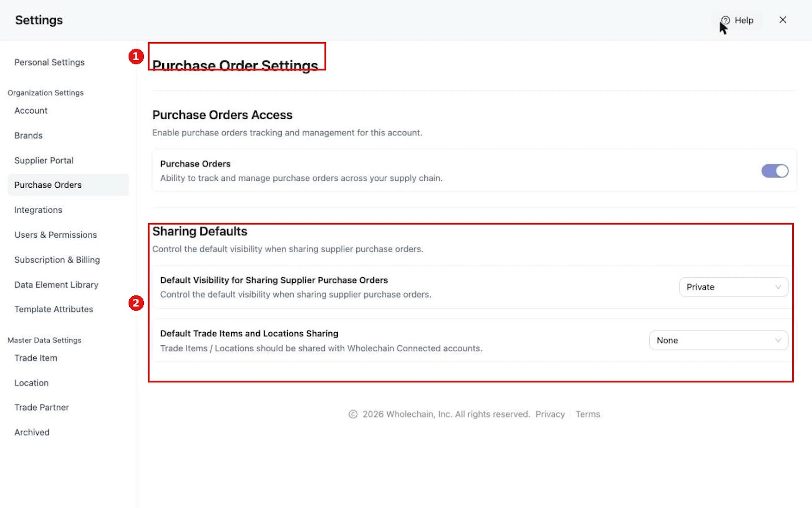Viewport: 812px width, 508px height.
Task: Open the Privacy link in footer
Action: pyautogui.click(x=550, y=414)
